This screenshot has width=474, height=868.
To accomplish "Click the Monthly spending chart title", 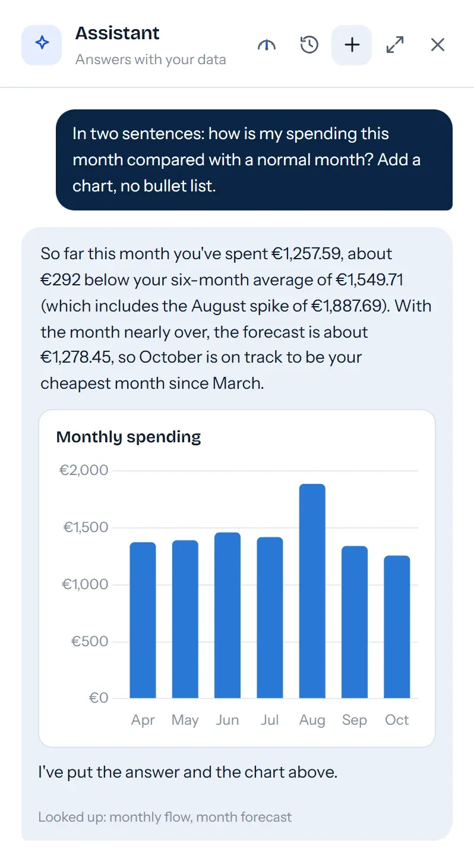I will point(128,437).
